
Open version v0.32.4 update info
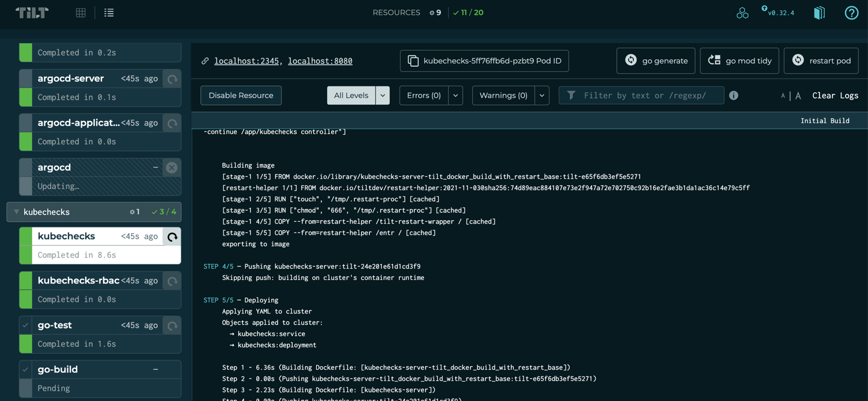(778, 12)
